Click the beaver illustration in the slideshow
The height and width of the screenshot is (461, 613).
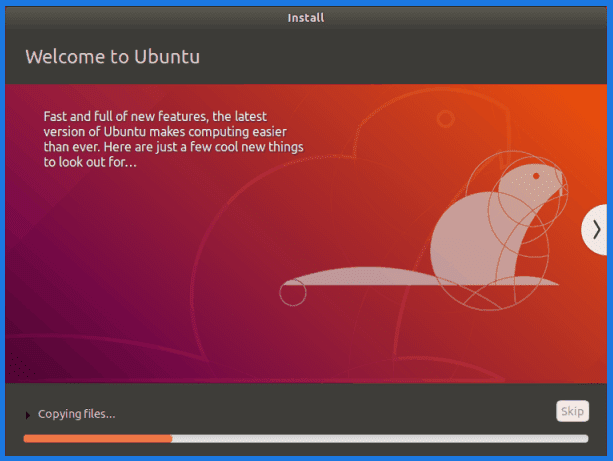[x=422, y=231]
